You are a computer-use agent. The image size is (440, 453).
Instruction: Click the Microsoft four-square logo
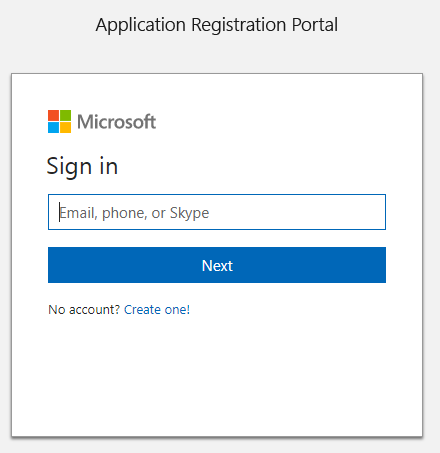(59, 121)
